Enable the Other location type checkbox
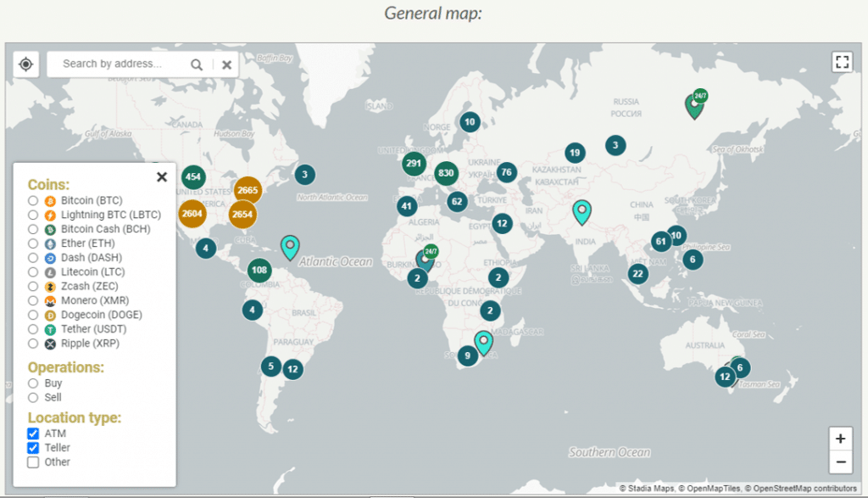 (x=33, y=462)
